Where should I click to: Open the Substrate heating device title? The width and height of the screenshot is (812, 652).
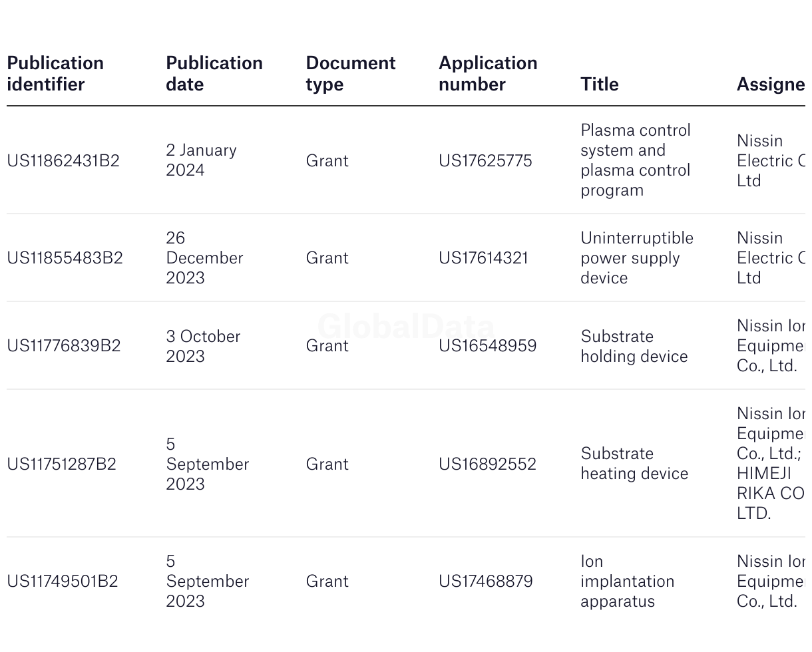click(634, 464)
